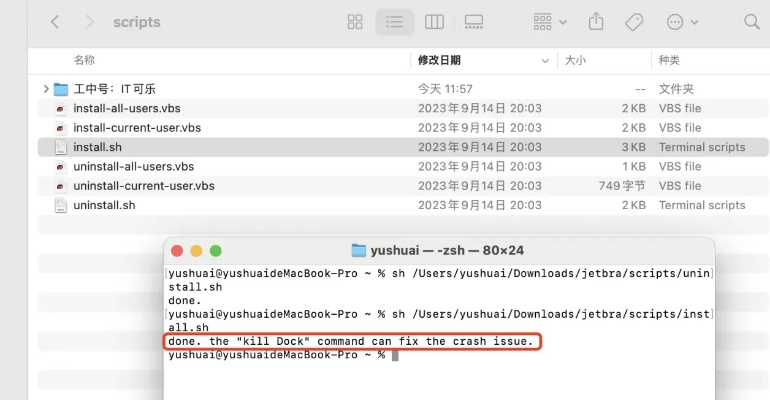
Task: Close the Terminal window with red button
Action: click(177, 251)
